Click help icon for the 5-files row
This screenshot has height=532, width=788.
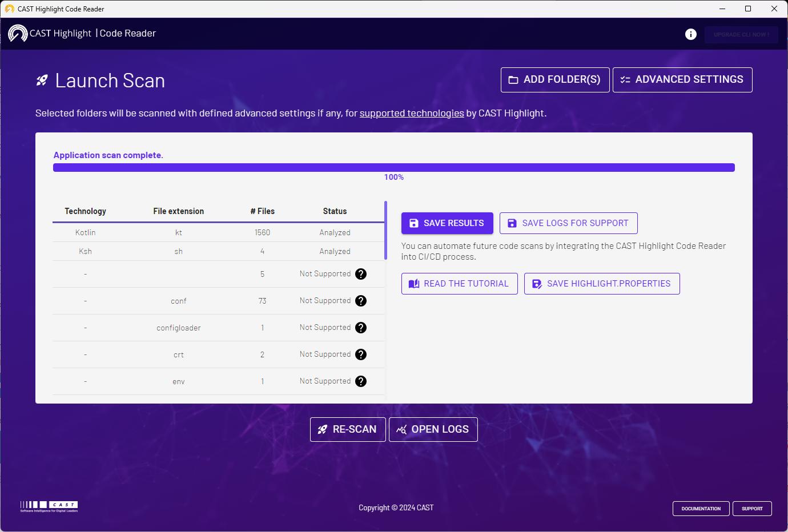click(x=361, y=274)
